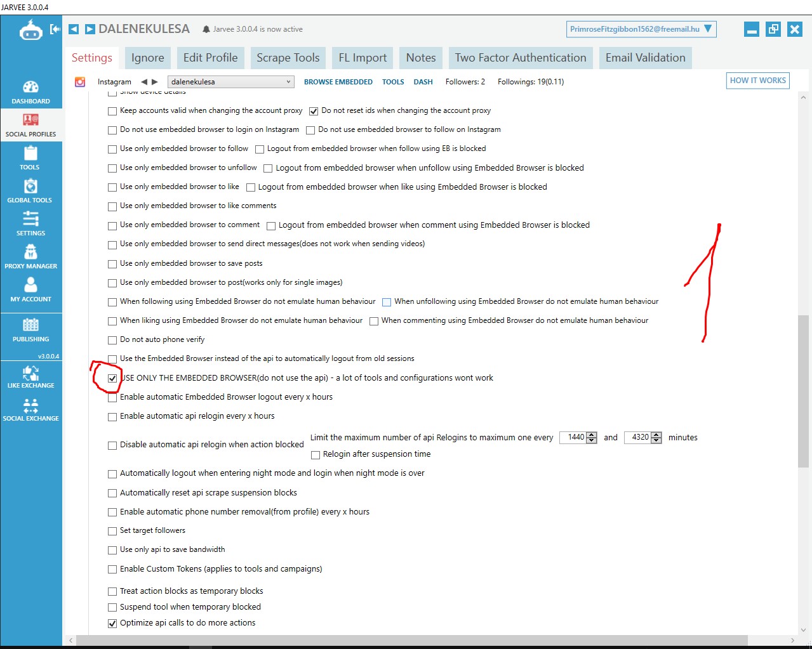The height and width of the screenshot is (649, 812).
Task: Click the HOW IT WORKS button
Action: tap(757, 81)
